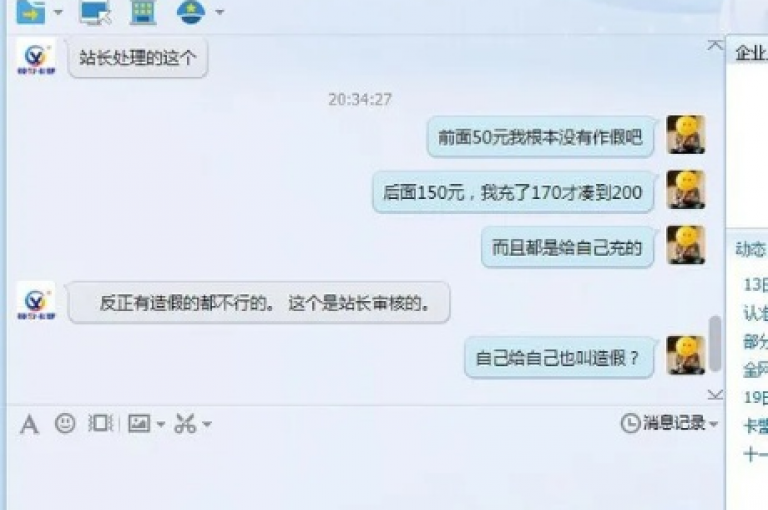Image resolution: width=768 pixels, height=510 pixels.
Task: Insert a picture using image icon
Action: (x=139, y=423)
